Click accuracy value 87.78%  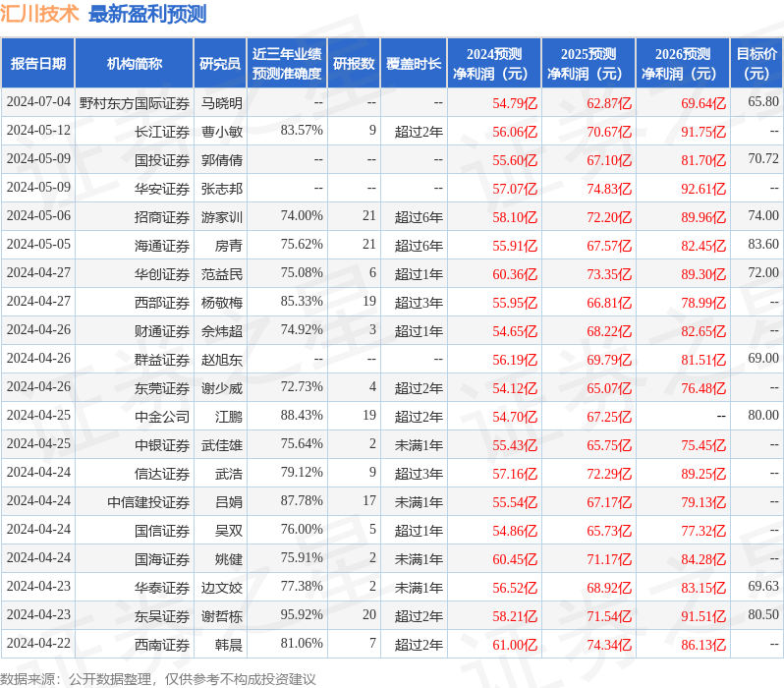tap(302, 501)
